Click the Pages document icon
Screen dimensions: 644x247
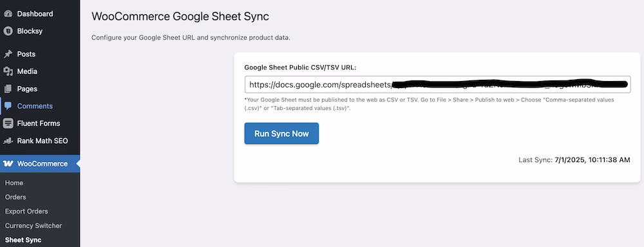[8, 89]
